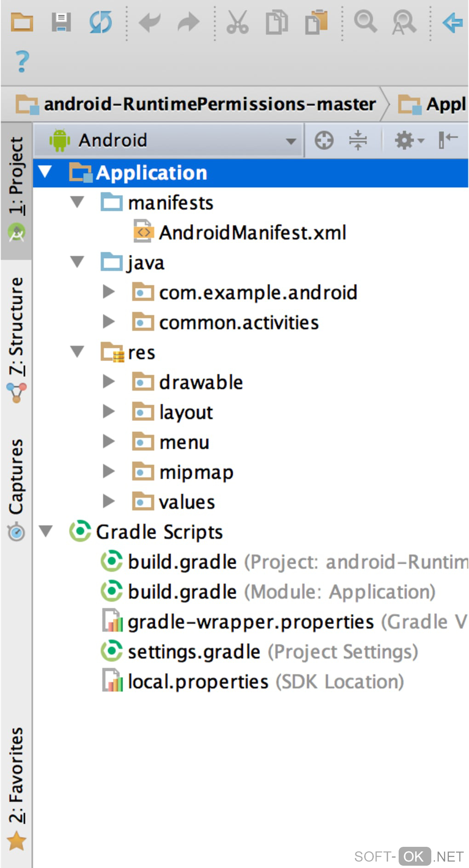Click the Appl breadcrumb segment
This screenshot has width=469, height=868.
pos(432,104)
